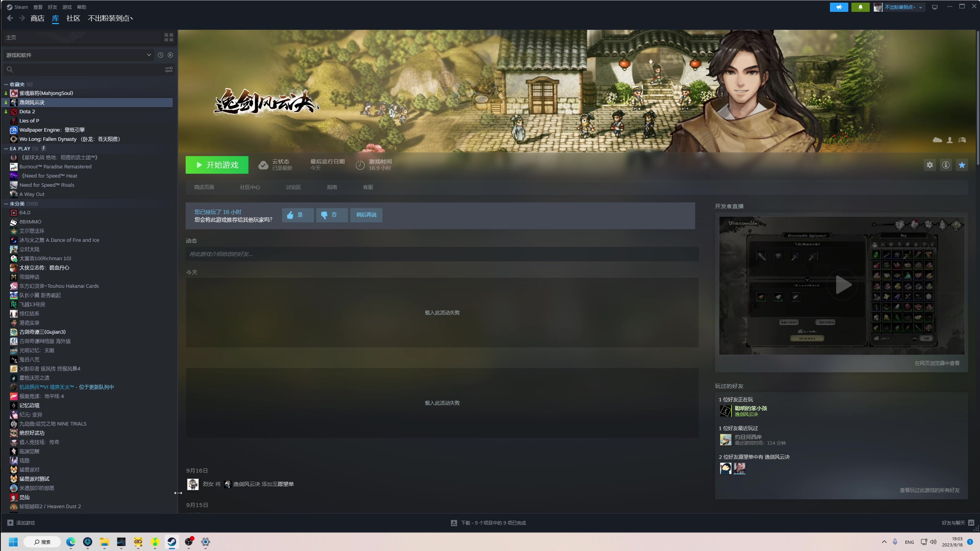Open File Explorer from the taskbar
This screenshot has width=980, height=551.
105,542
